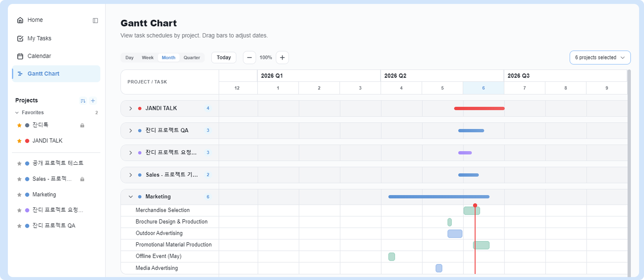Open the Home icon in the sidebar
Screen dimensions: 644x280
[x=20, y=20]
